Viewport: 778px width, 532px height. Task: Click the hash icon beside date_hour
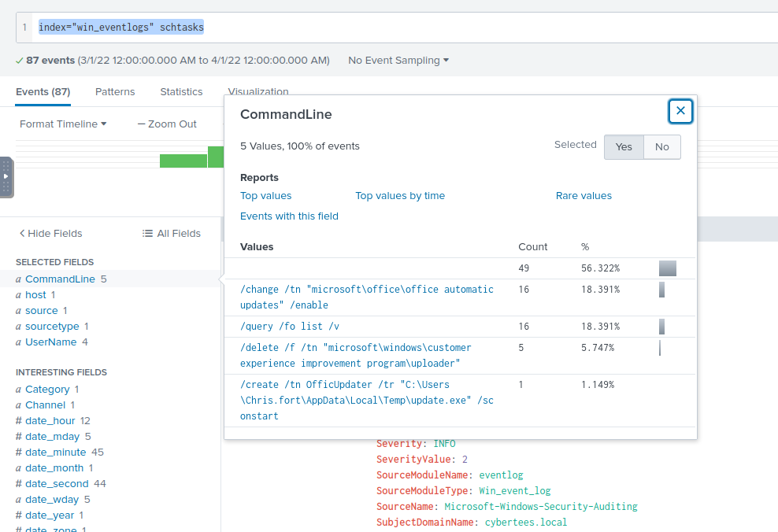(x=18, y=420)
